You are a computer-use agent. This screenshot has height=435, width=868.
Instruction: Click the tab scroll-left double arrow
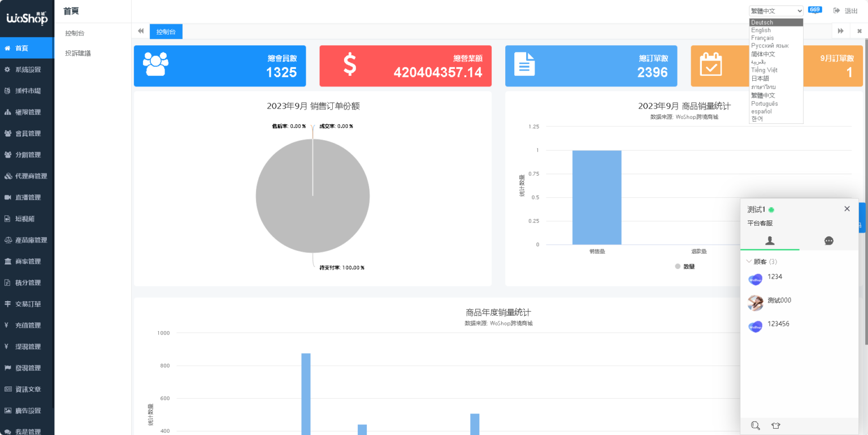pyautogui.click(x=141, y=32)
